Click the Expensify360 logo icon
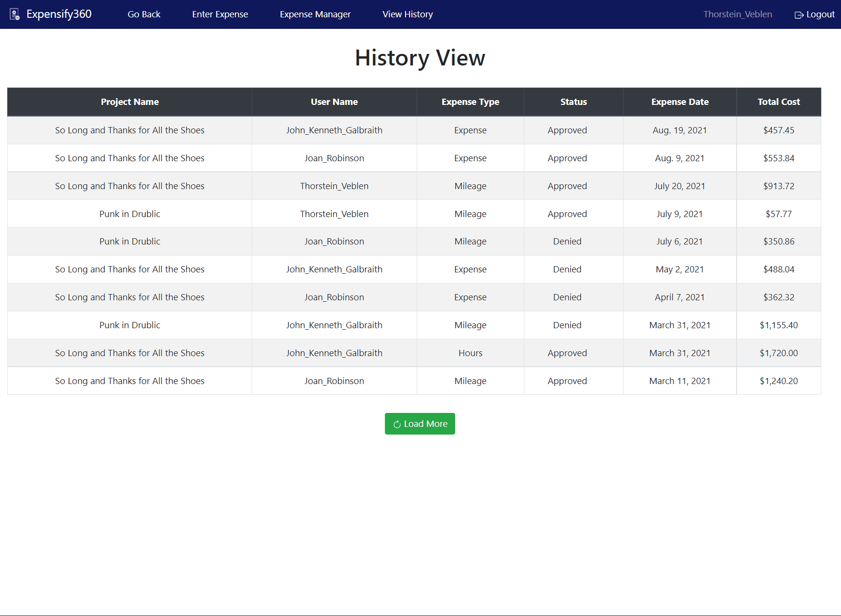The height and width of the screenshot is (616, 841). pyautogui.click(x=15, y=14)
